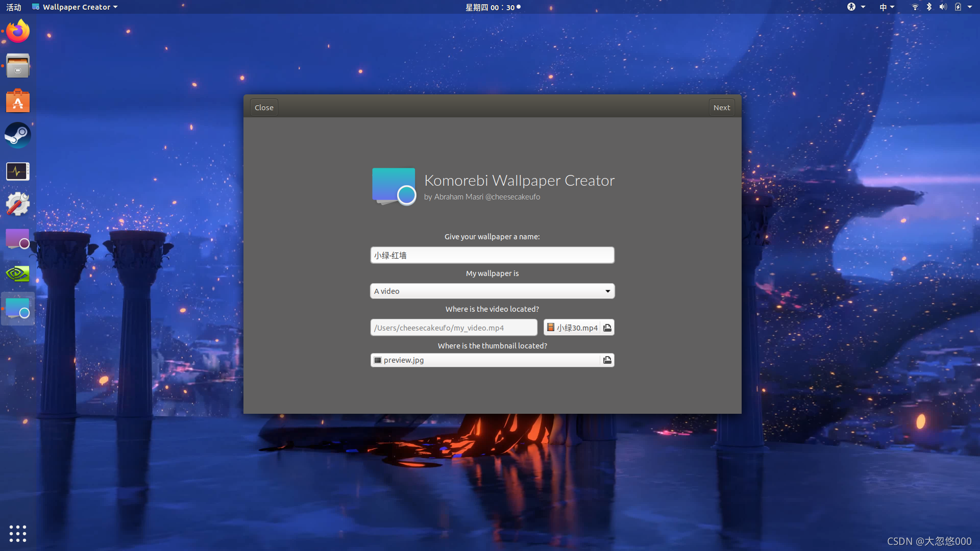This screenshot has width=980, height=551.
Task: Open Wallpaper Creator menu from taskbar
Action: coord(75,7)
